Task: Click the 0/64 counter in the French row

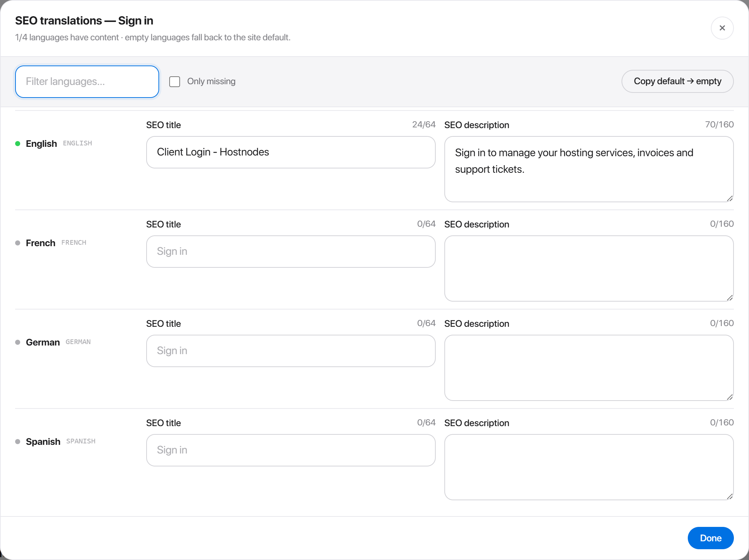Action: point(426,224)
